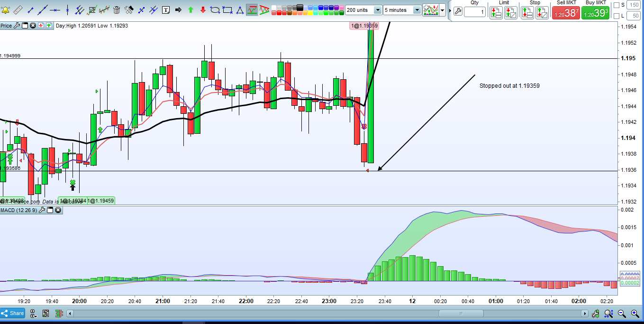Select the ruler measurement tool

18,9
